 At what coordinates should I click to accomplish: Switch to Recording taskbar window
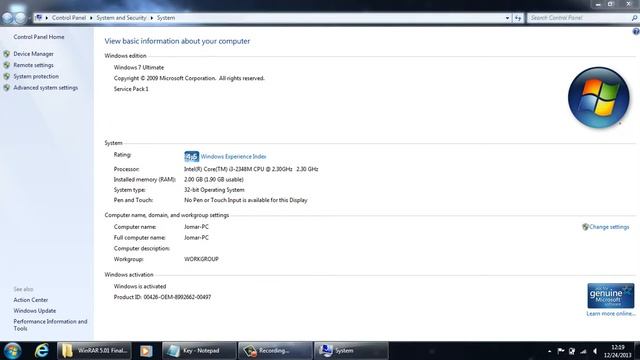click(x=275, y=351)
